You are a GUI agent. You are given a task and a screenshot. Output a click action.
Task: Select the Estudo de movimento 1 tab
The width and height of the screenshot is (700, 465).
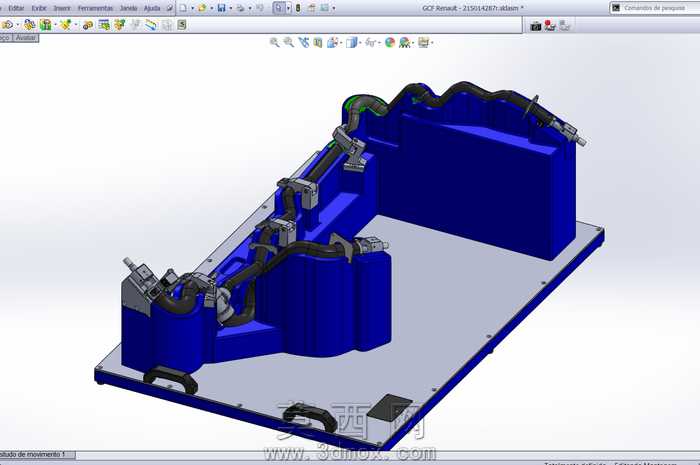pyautogui.click(x=36, y=455)
